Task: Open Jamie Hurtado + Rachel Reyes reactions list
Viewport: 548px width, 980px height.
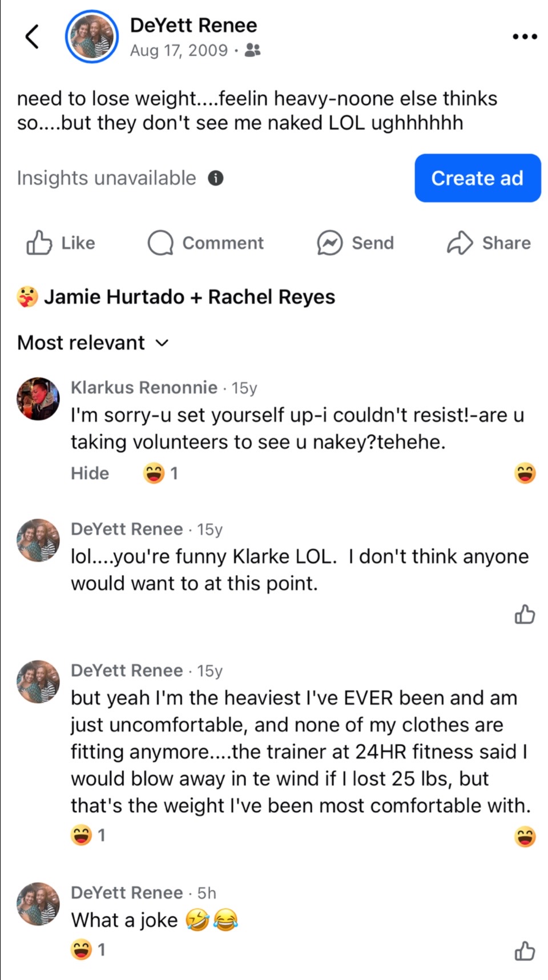Action: coord(190,297)
